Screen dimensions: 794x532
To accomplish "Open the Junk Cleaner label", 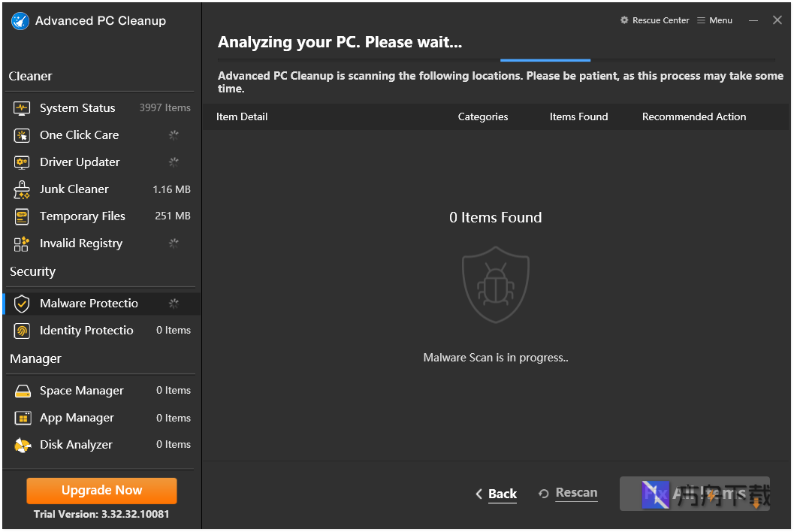I will coord(74,189).
